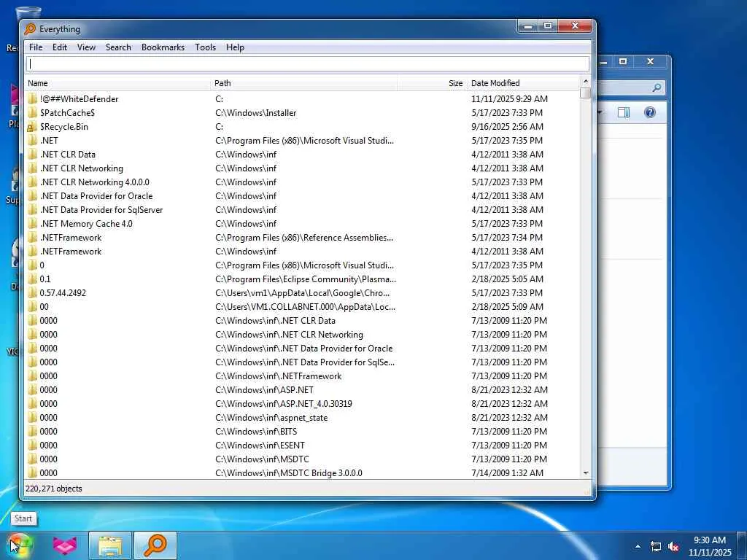Image resolution: width=747 pixels, height=560 pixels.
Task: Select the .NET CLR Networking 4.0.0.0 folder icon
Action: 32,182
